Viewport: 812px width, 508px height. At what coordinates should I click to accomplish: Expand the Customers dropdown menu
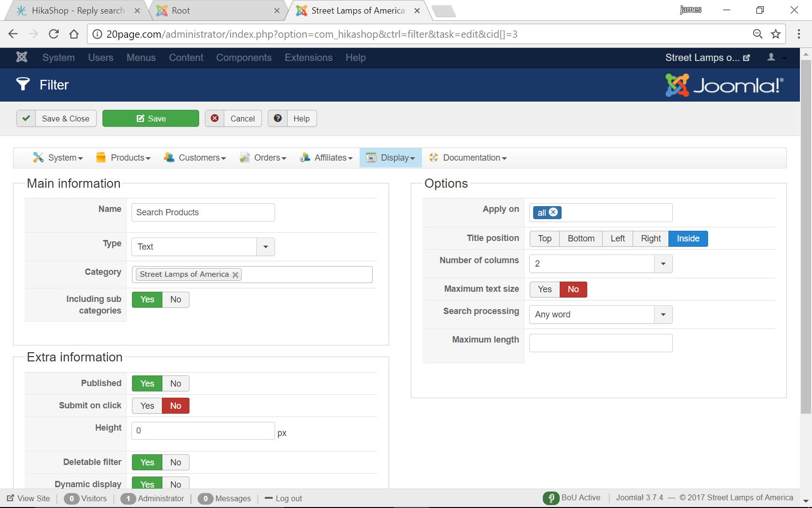tap(195, 158)
